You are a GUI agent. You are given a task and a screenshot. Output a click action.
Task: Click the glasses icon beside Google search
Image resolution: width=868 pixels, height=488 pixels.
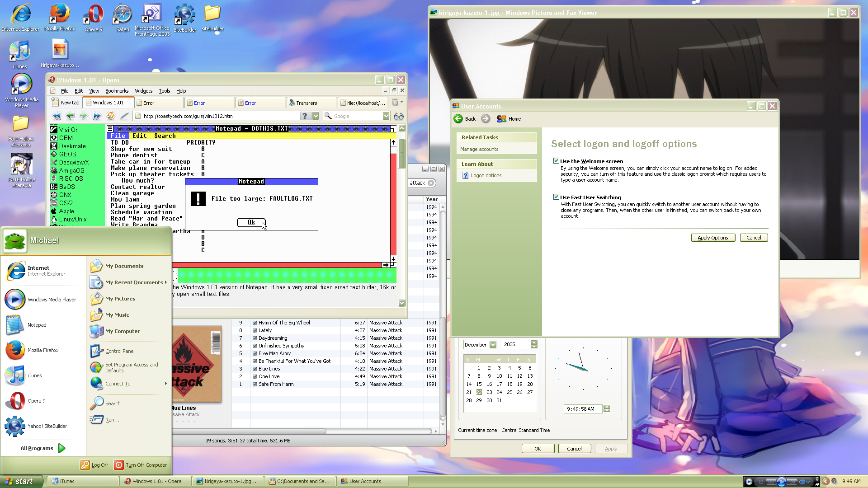click(x=398, y=116)
